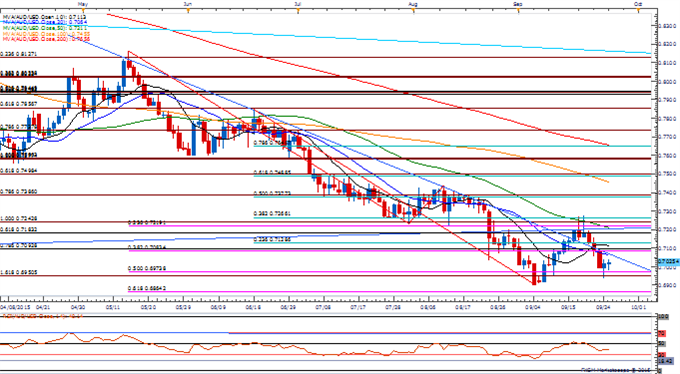Click the 0.7100 price axis label
The image size is (680, 374).
pyautogui.click(x=668, y=248)
